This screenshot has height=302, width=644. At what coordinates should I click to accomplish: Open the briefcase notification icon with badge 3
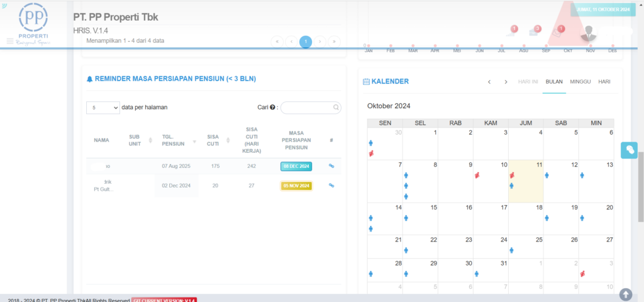click(533, 33)
